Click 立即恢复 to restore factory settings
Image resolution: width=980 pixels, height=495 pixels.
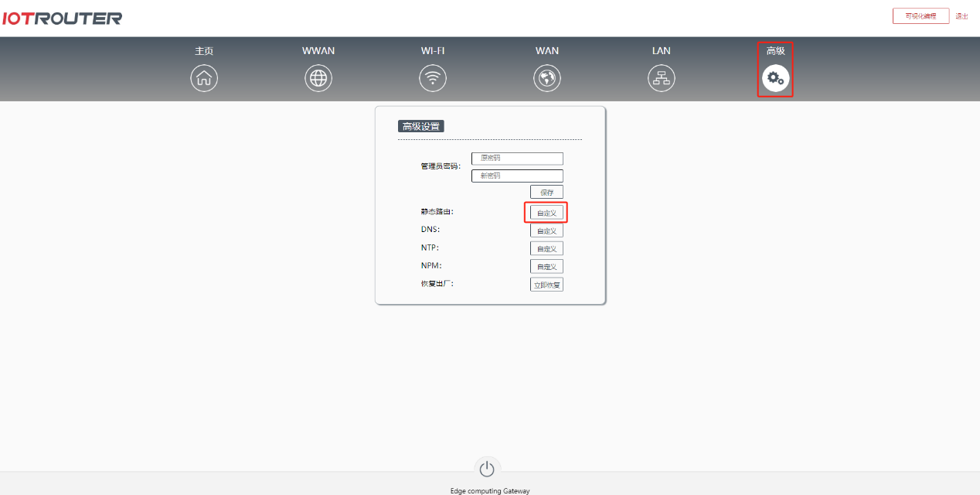click(546, 284)
